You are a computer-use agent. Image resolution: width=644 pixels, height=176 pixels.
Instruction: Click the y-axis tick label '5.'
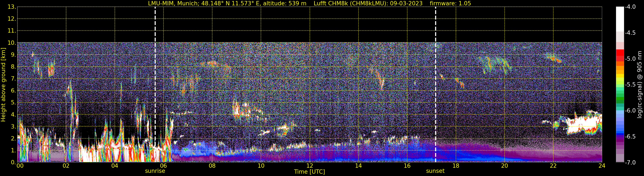13,103
